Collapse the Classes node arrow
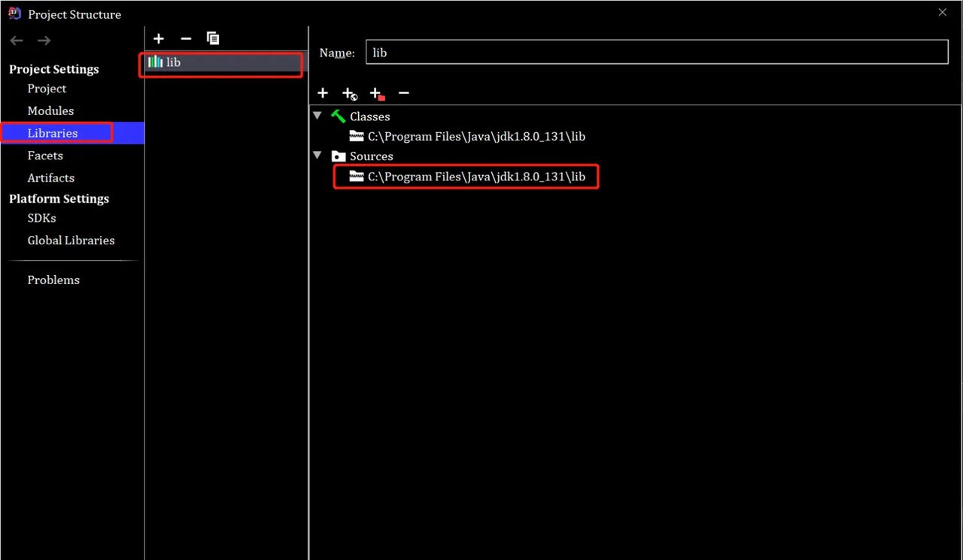 tap(317, 116)
